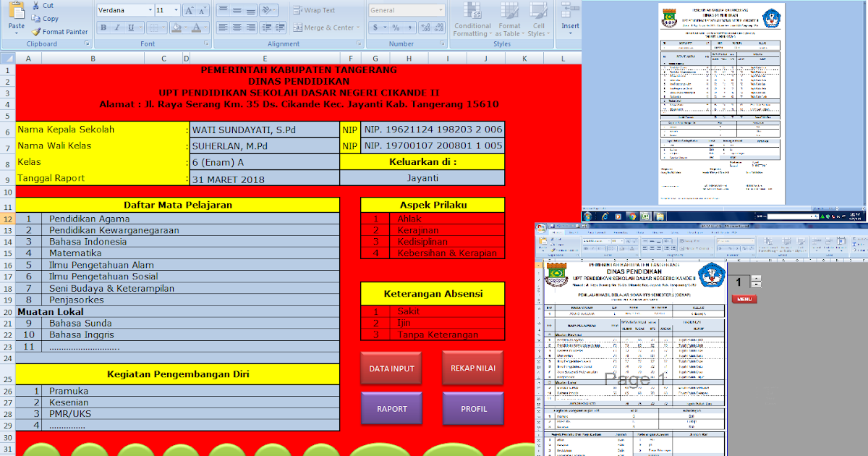Image resolution: width=868 pixels, height=456 pixels.
Task: Expand the Paste options arrow
Action: (x=16, y=34)
